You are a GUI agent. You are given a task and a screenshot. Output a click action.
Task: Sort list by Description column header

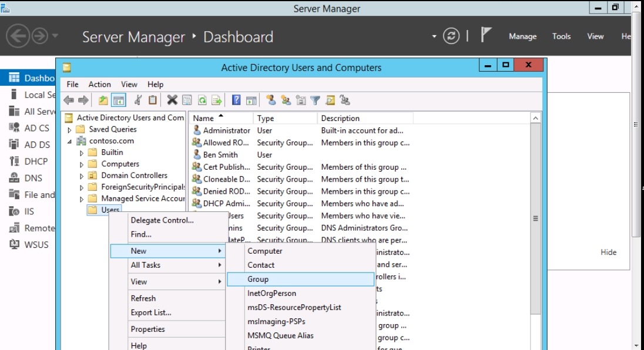pyautogui.click(x=365, y=118)
